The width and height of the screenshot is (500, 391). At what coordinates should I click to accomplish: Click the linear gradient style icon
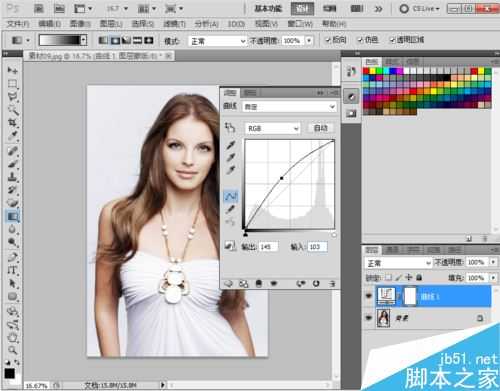pos(104,41)
